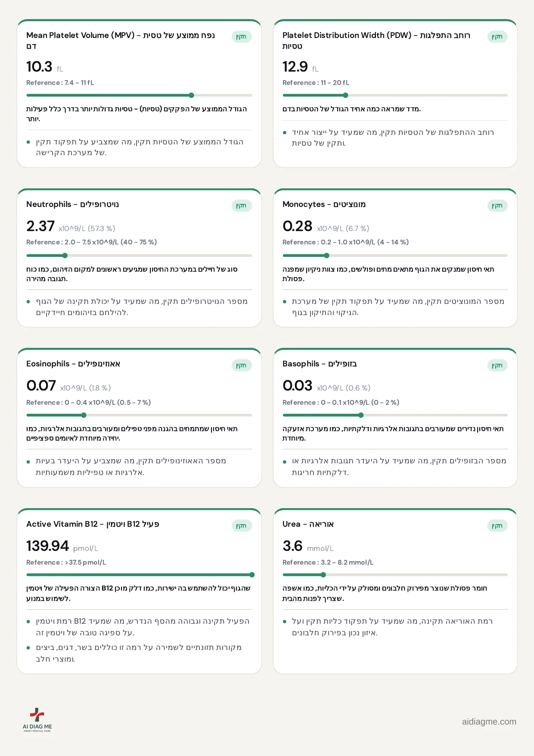Click the Neutrophils 2.37 value
This screenshot has width=534, height=756.
[x=40, y=226]
